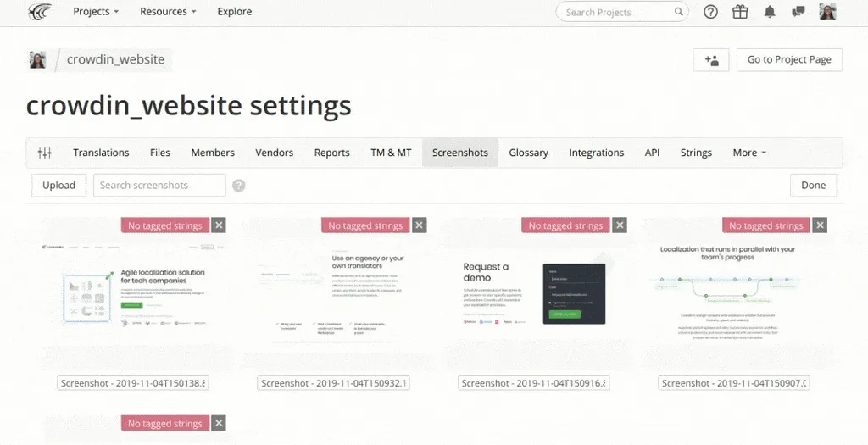The image size is (868, 445).
Task: Click Go to Project Page button
Action: [x=789, y=60]
